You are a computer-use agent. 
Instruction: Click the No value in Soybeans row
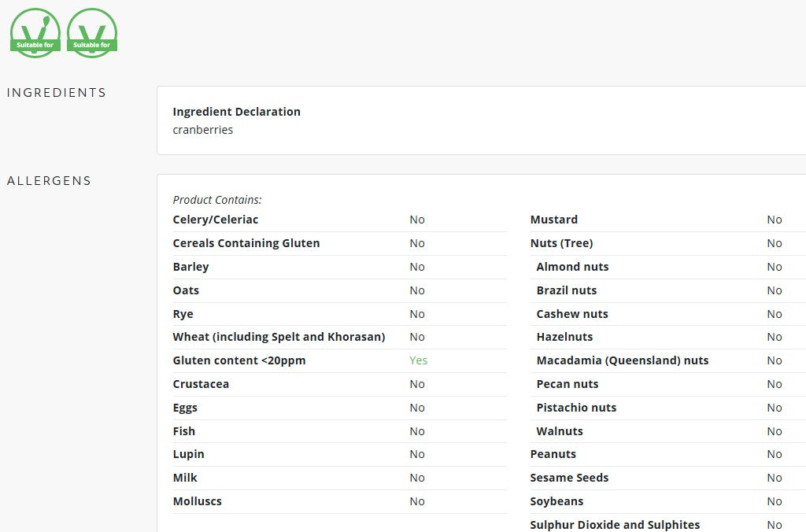tap(775, 501)
